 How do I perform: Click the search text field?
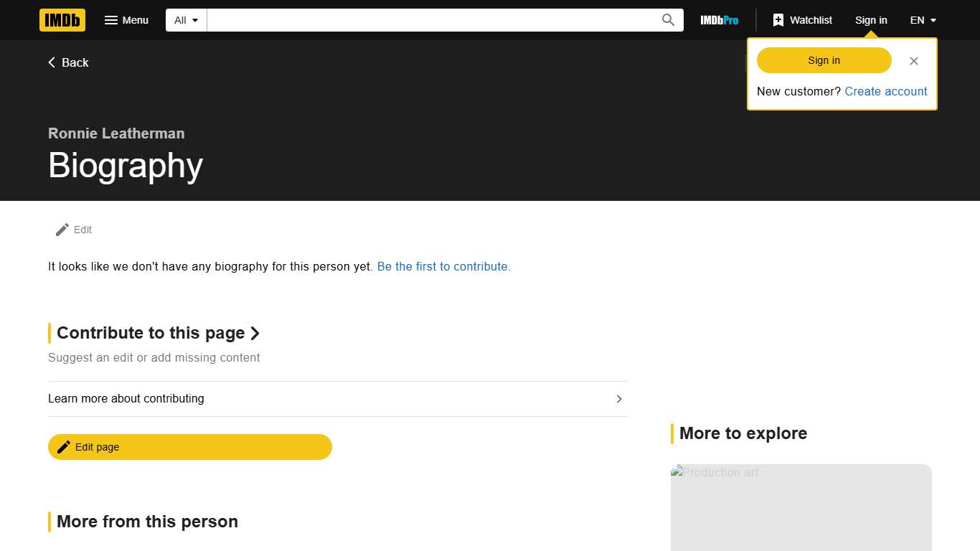click(430, 20)
